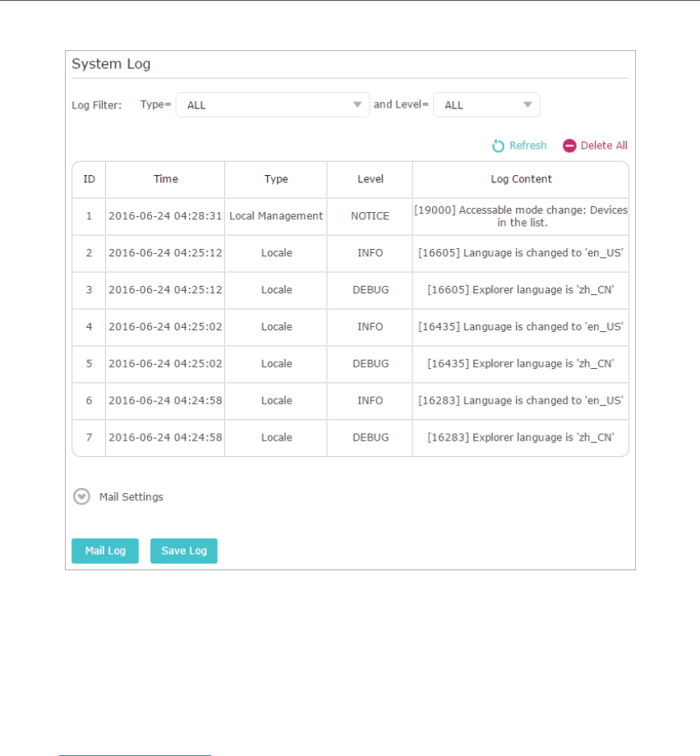This screenshot has height=756, width=700.
Task: Click the INFO level cell in row 4
Action: [371, 327]
